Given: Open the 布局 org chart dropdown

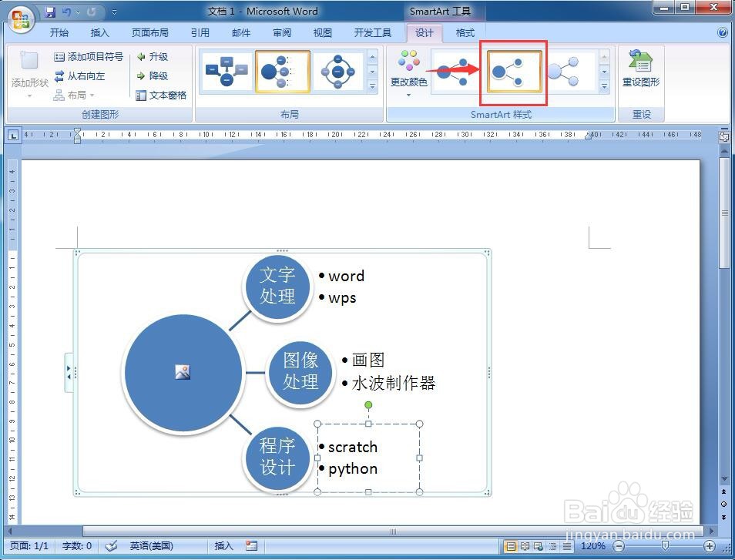Looking at the screenshot, I should 74,95.
